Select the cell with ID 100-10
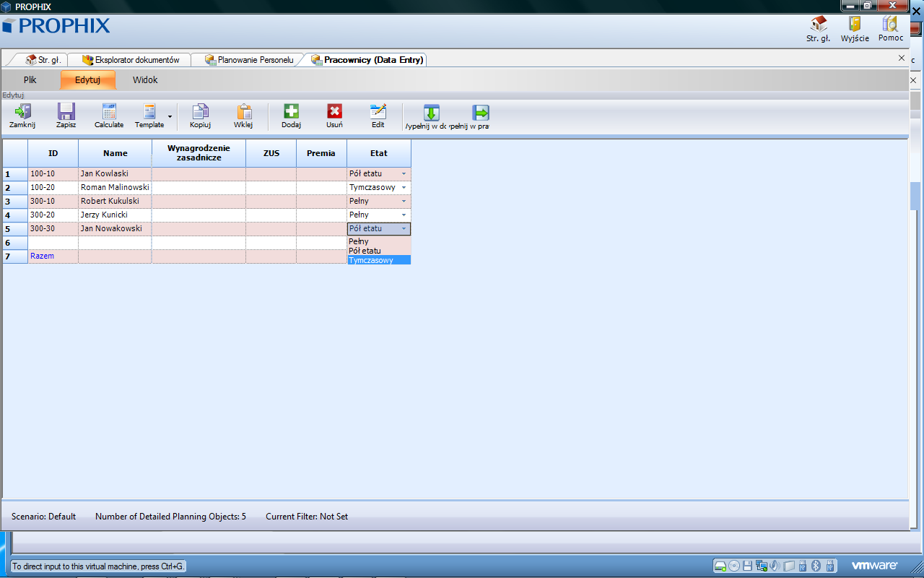 [x=53, y=174]
